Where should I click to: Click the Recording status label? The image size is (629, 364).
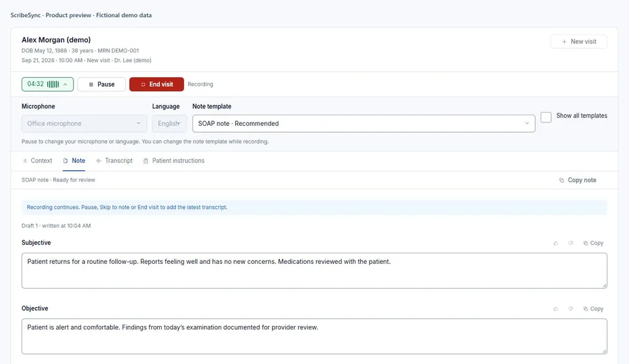coord(200,84)
